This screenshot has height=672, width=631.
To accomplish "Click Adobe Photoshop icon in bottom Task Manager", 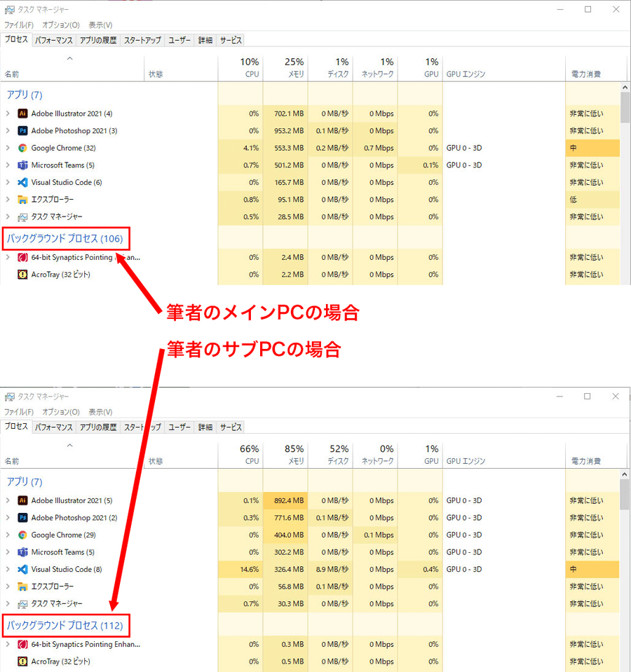I will click(22, 518).
